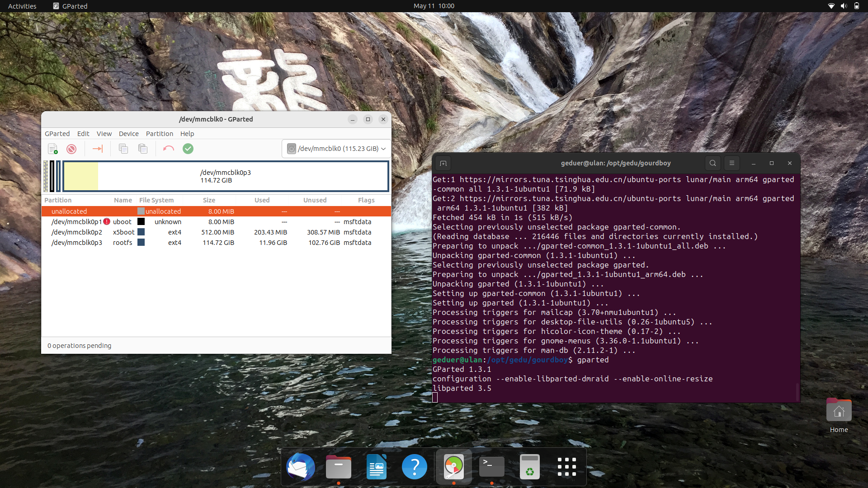Open the /dev/mmcblk0 (115.23 GiB) device selector

[x=336, y=149]
